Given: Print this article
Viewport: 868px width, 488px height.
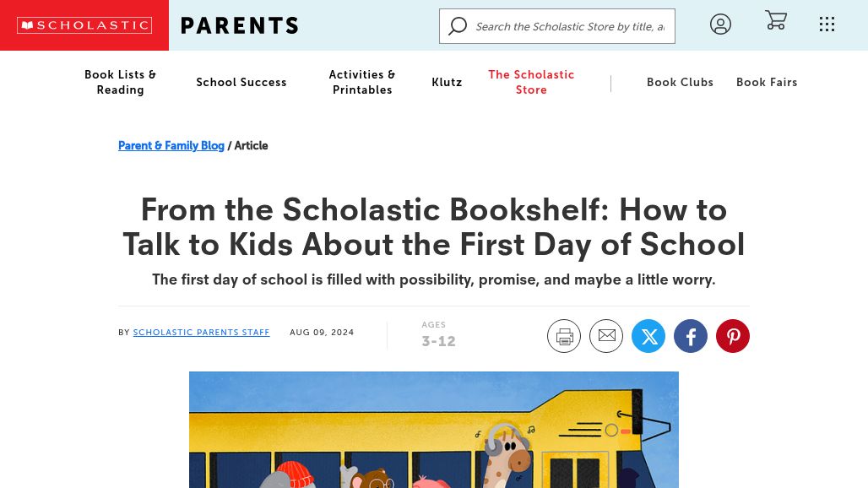Looking at the screenshot, I should point(564,336).
